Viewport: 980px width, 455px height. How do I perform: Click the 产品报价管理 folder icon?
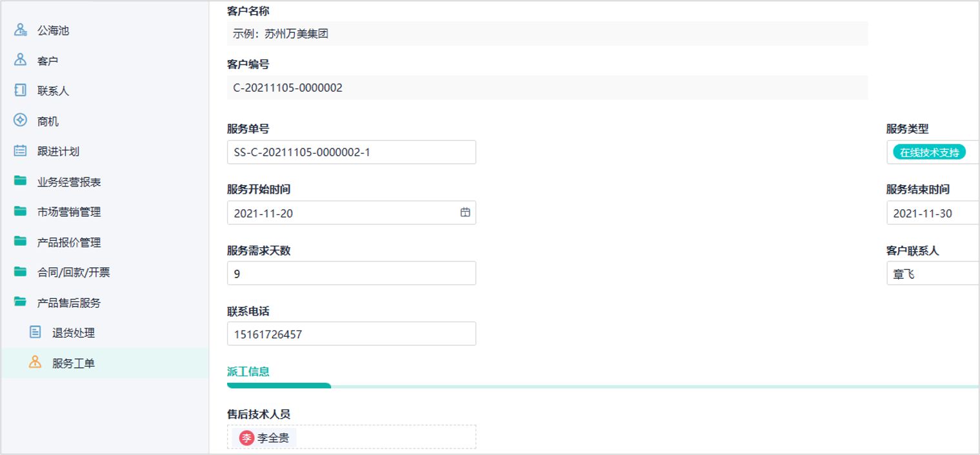21,242
